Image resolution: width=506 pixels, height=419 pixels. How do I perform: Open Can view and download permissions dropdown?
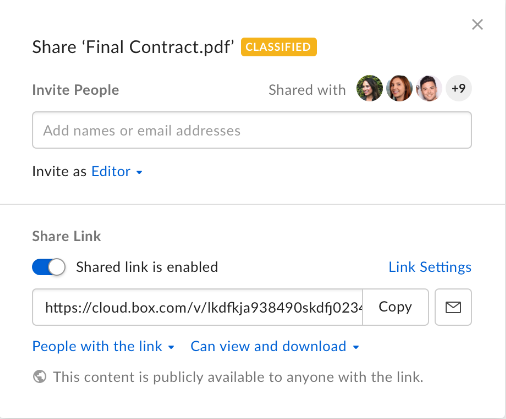275,346
